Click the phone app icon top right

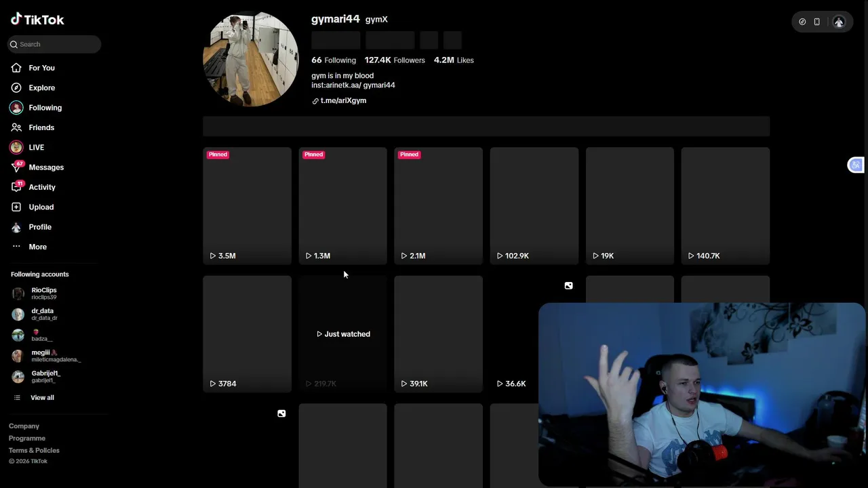pos(816,22)
